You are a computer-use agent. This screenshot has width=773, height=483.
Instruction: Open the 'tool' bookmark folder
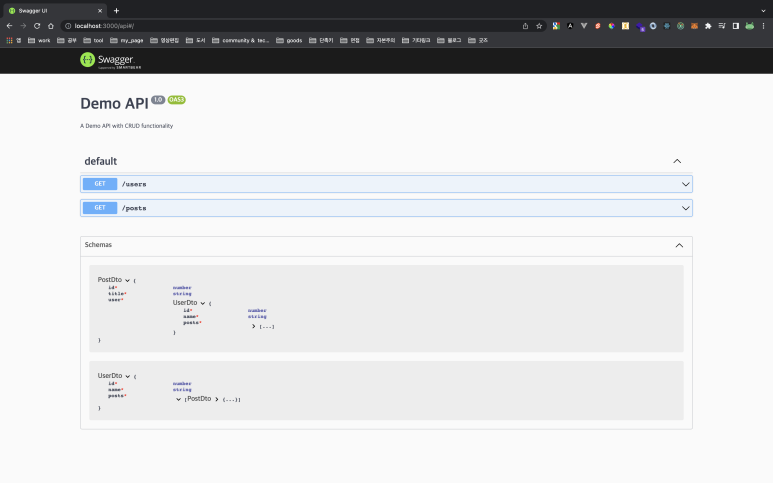pos(93,40)
